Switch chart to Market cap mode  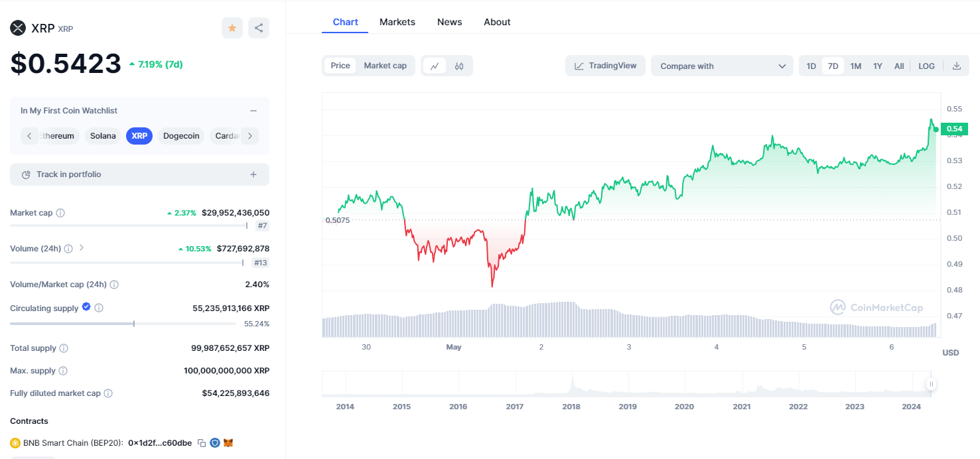385,66
